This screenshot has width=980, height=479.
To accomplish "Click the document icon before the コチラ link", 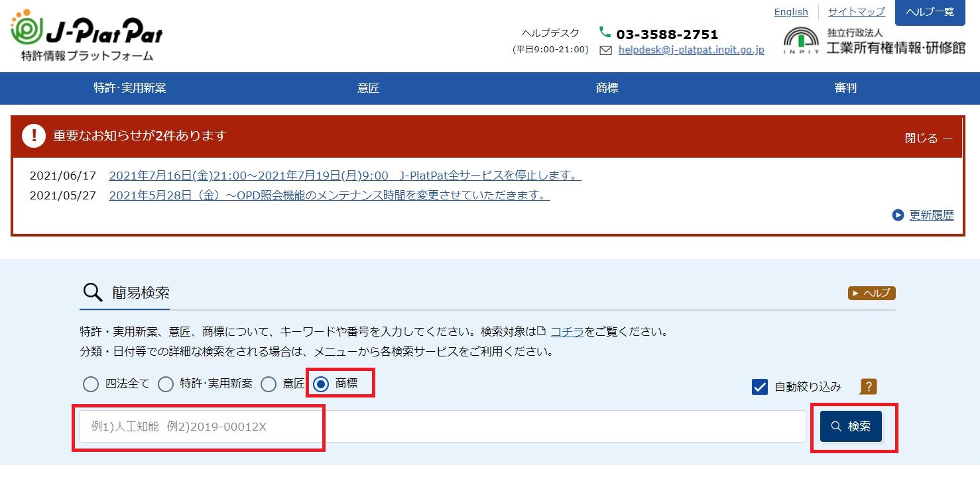I will pyautogui.click(x=540, y=331).
